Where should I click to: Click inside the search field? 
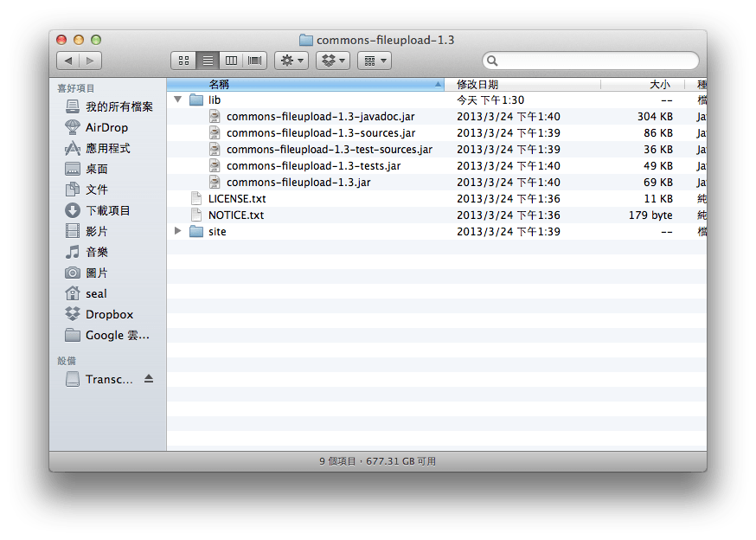coord(591,61)
